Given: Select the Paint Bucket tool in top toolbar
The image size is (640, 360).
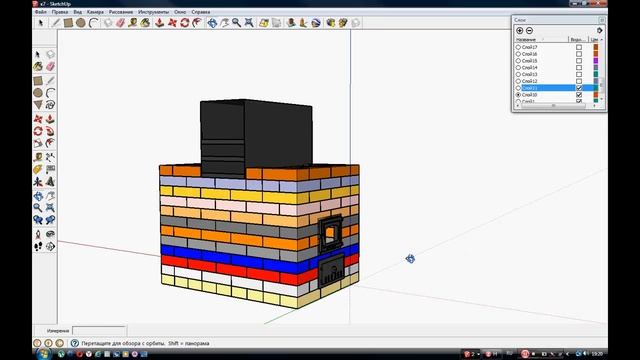Looking at the screenshot, I should 145,23.
